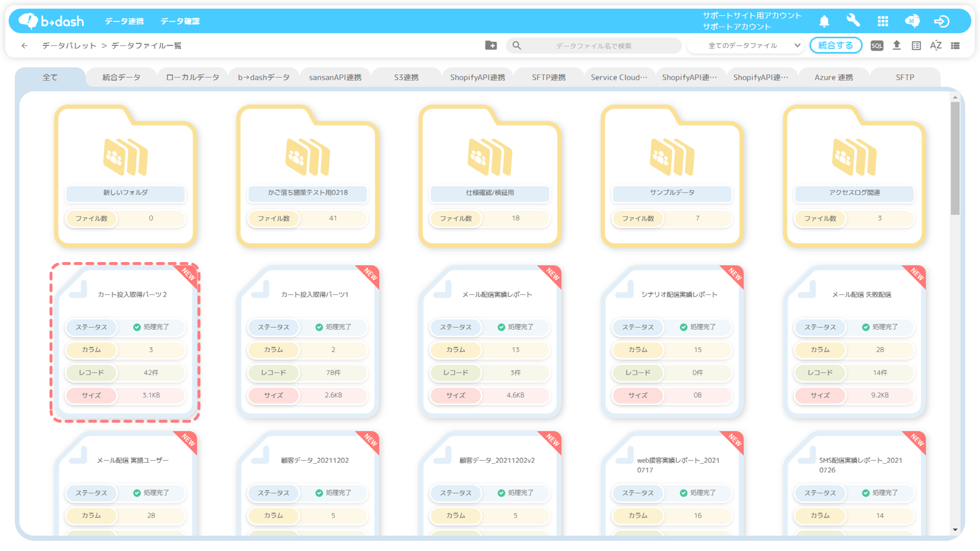The width and height of the screenshot is (980, 551).
Task: Select the 顧客データ_20211202v2 data file
Action: (490, 483)
